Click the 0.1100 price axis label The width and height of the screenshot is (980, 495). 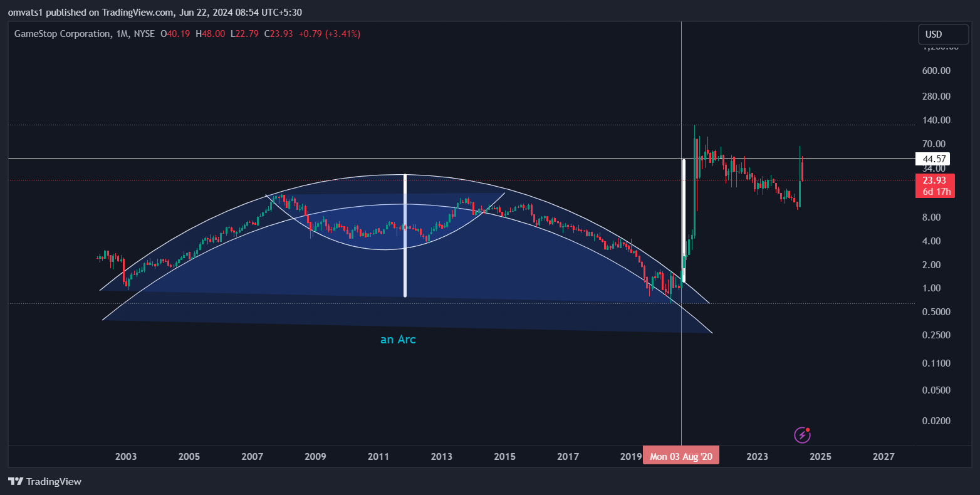click(x=936, y=363)
